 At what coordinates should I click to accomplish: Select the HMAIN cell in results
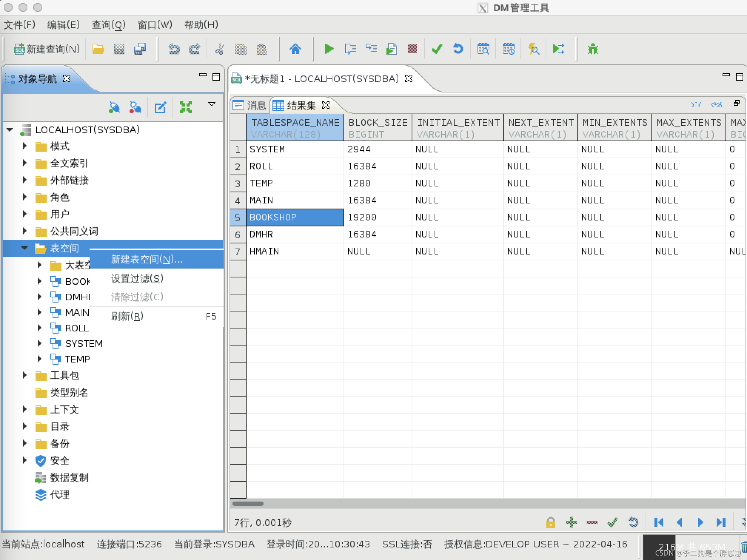pyautogui.click(x=295, y=251)
